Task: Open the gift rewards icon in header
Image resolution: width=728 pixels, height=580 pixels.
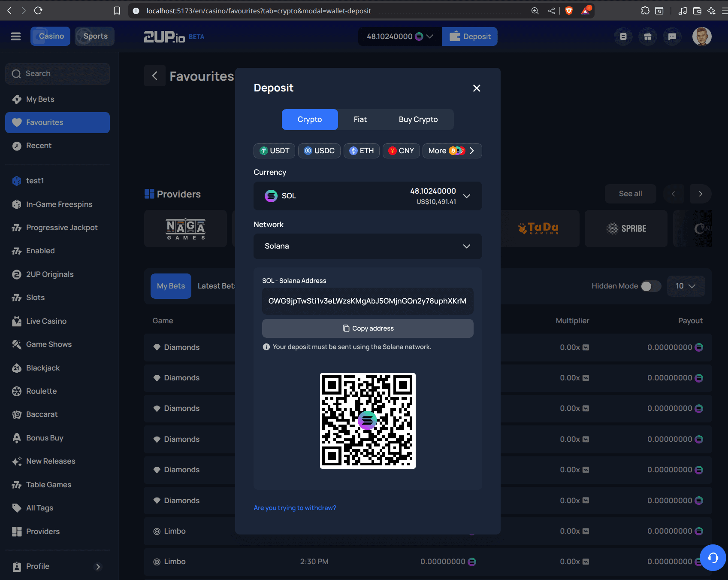Action: pos(647,36)
